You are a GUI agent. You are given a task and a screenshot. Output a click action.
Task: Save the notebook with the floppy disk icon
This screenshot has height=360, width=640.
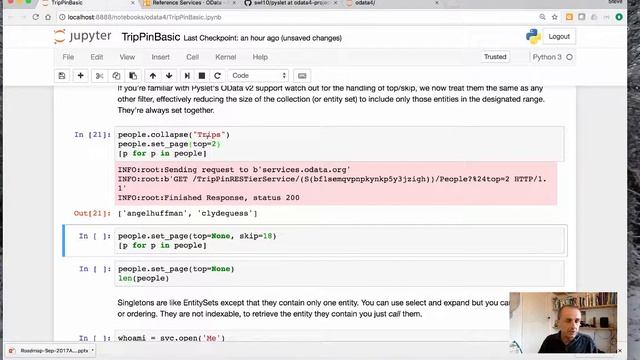62,76
